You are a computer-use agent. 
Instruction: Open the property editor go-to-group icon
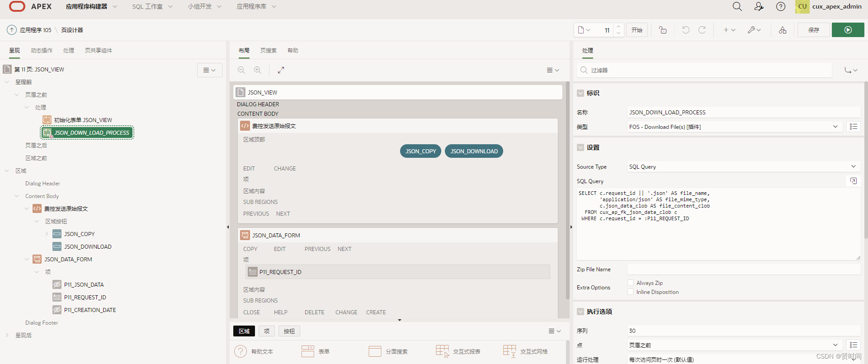point(851,70)
